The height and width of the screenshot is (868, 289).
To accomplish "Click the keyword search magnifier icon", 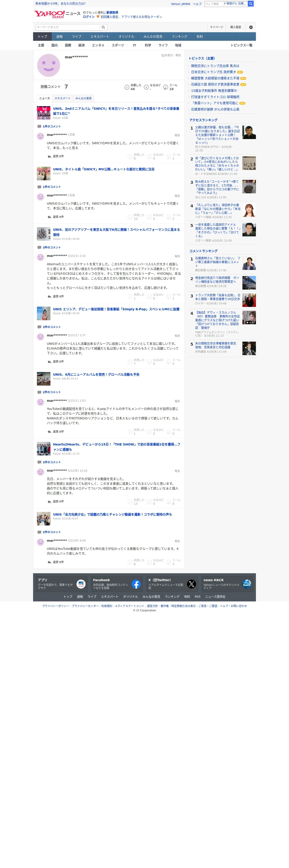I will pyautogui.click(x=103, y=27).
